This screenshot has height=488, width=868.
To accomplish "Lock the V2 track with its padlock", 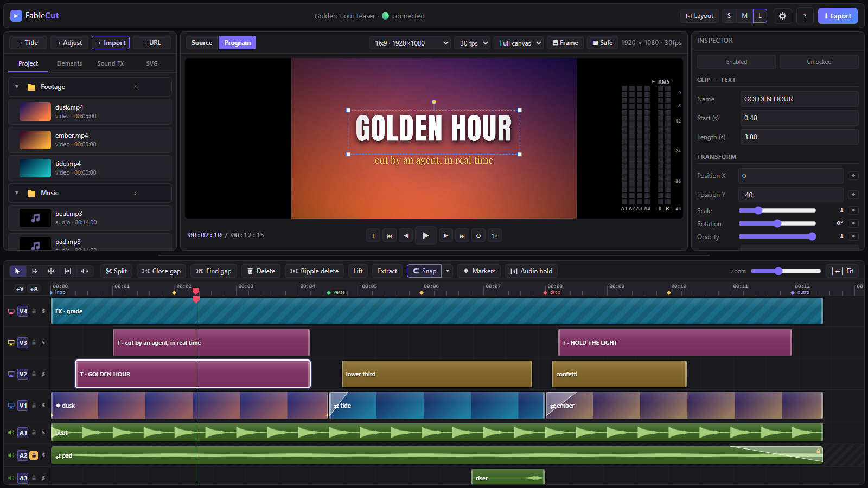I will [34, 374].
